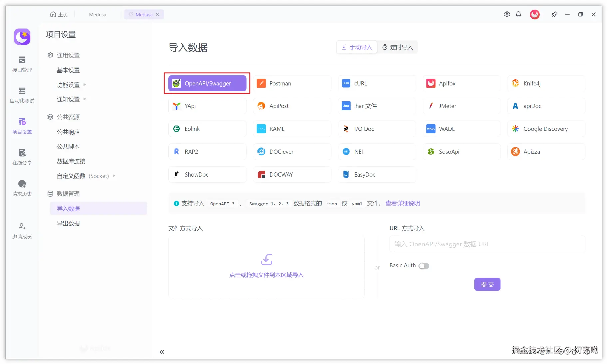
Task: Click the user avatar icon
Action: click(535, 14)
